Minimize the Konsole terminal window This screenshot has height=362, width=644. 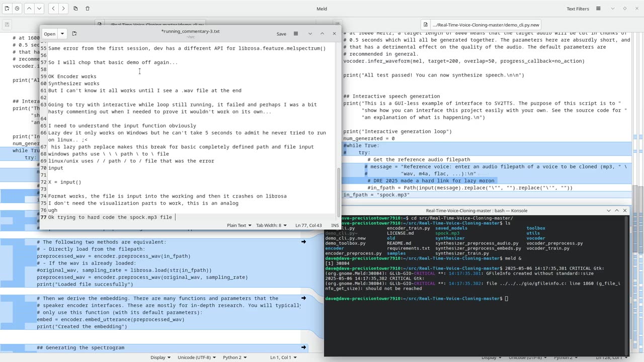pos(609,211)
